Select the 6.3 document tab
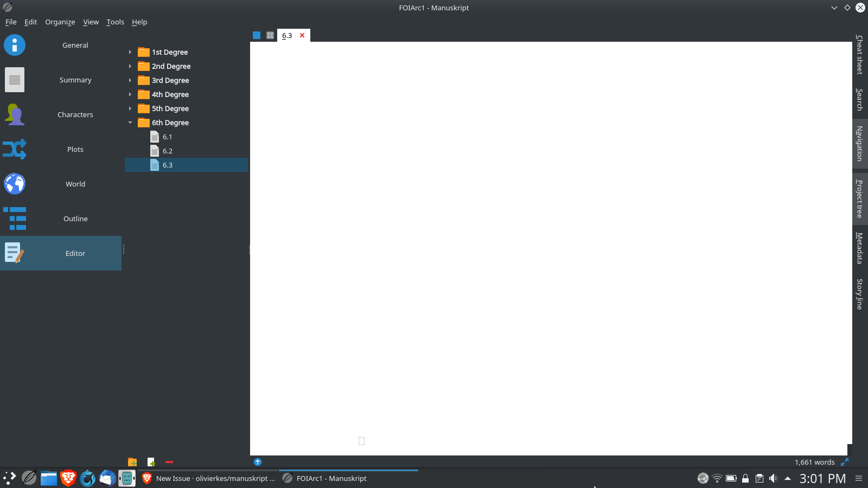Image resolution: width=868 pixels, height=488 pixels. point(288,35)
